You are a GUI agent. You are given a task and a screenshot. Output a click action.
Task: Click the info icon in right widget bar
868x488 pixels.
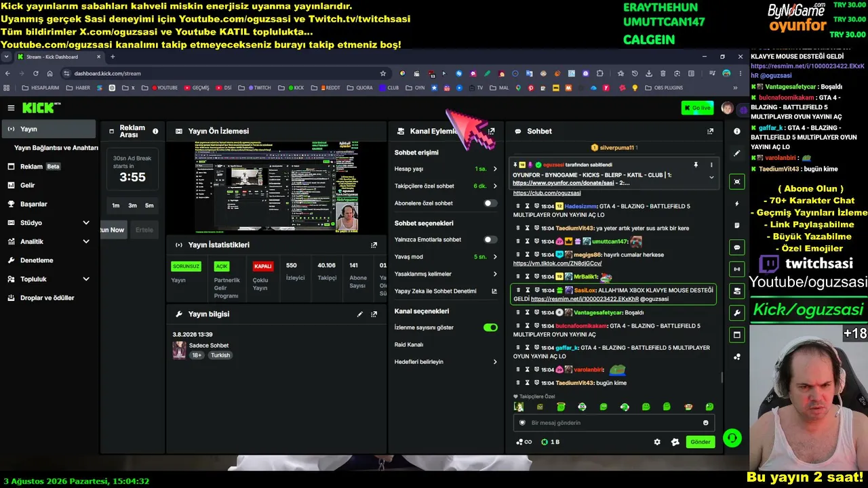click(737, 131)
